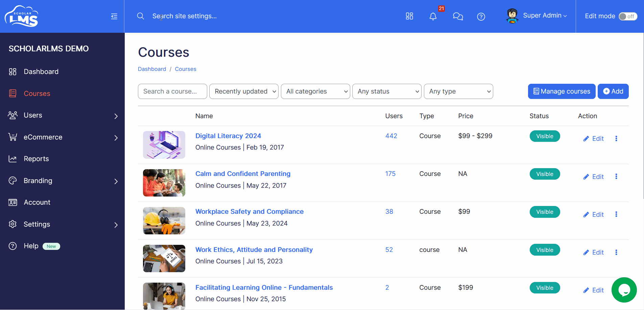This screenshot has width=644, height=310.
Task: Open the Workplace Safety and Compliance link
Action: tap(249, 211)
